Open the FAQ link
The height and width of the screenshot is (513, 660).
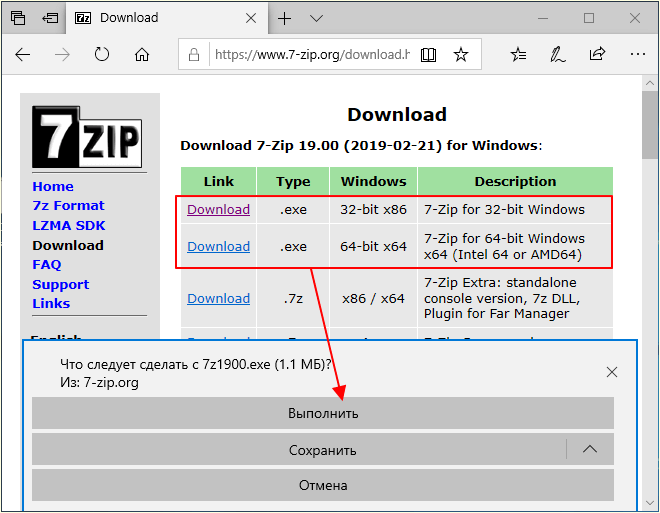[x=47, y=265]
